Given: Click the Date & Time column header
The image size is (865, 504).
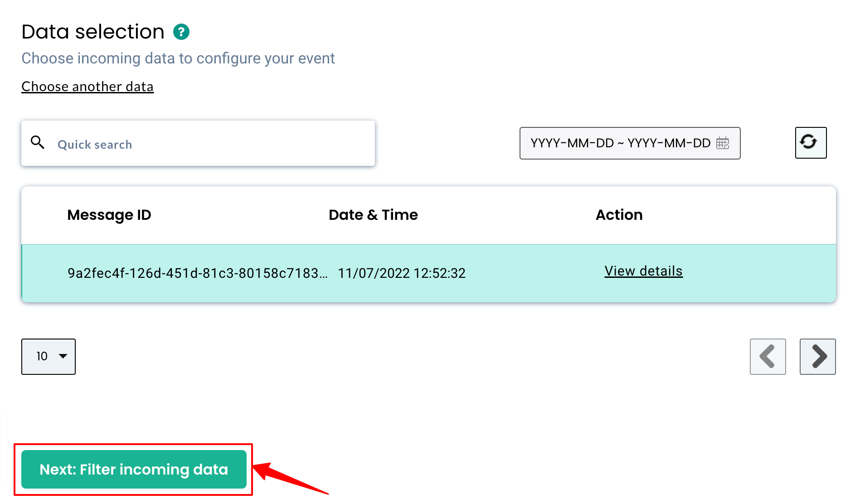Looking at the screenshot, I should (373, 215).
